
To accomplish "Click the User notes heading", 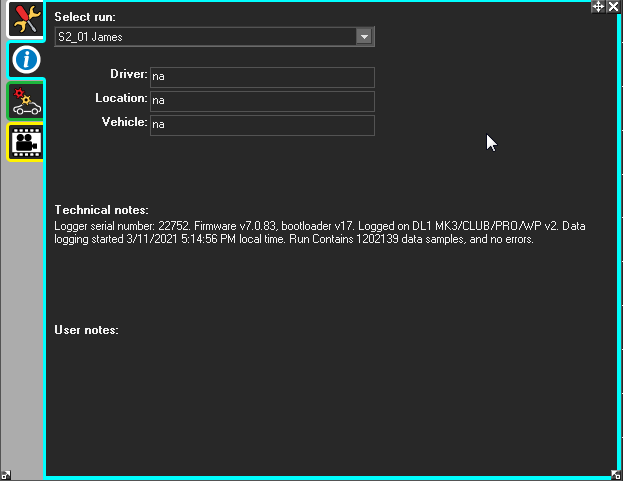I will point(86,329).
